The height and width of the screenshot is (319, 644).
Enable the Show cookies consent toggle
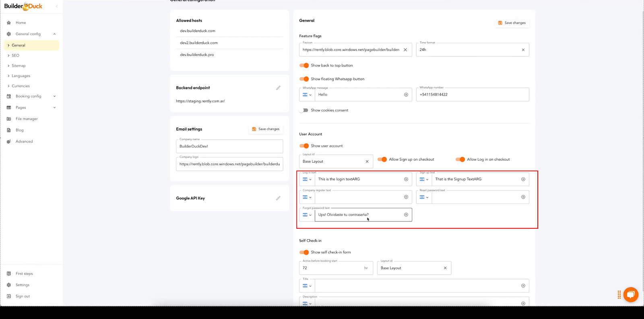point(304,110)
